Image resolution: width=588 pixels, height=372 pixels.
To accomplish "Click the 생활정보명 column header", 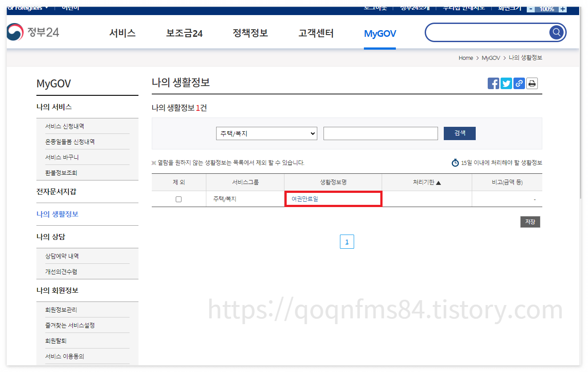I will (x=333, y=182).
